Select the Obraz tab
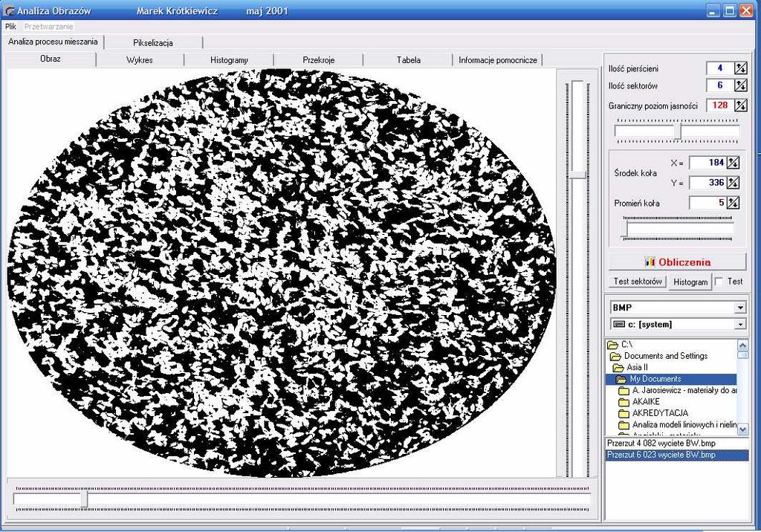 click(x=51, y=59)
